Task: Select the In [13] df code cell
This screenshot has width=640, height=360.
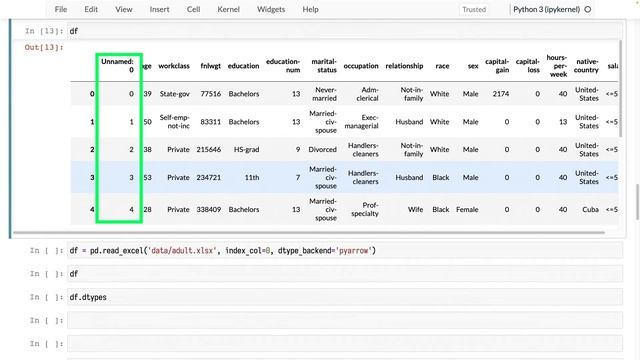Action: (x=345, y=31)
